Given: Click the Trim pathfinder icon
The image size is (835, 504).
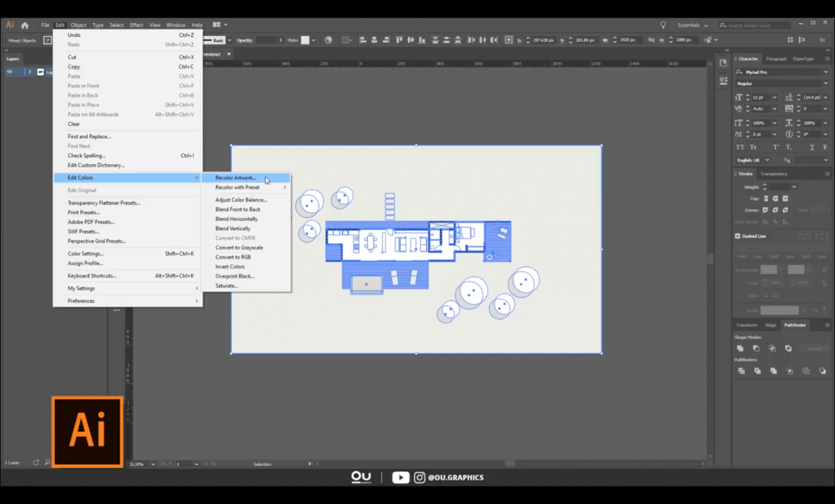Looking at the screenshot, I should pyautogui.click(x=757, y=371).
